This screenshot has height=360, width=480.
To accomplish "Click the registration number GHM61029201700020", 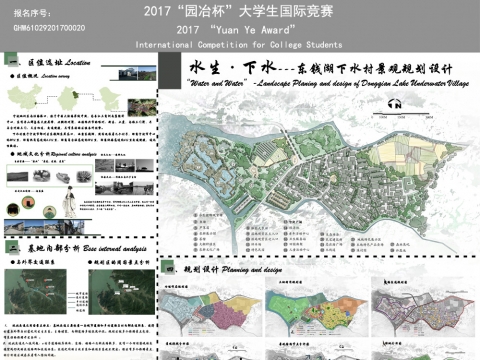I will tap(49, 28).
